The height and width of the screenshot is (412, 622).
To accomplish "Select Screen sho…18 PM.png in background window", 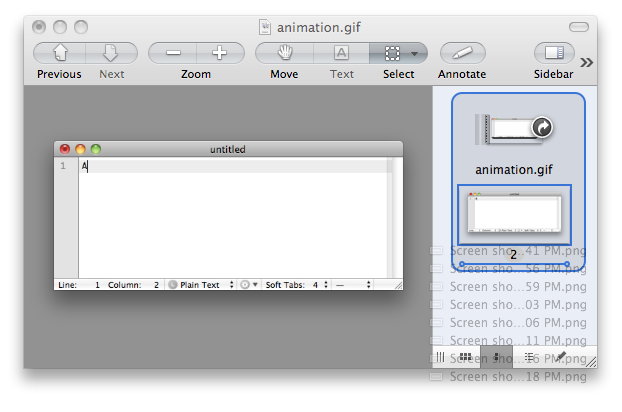I will coord(509,377).
